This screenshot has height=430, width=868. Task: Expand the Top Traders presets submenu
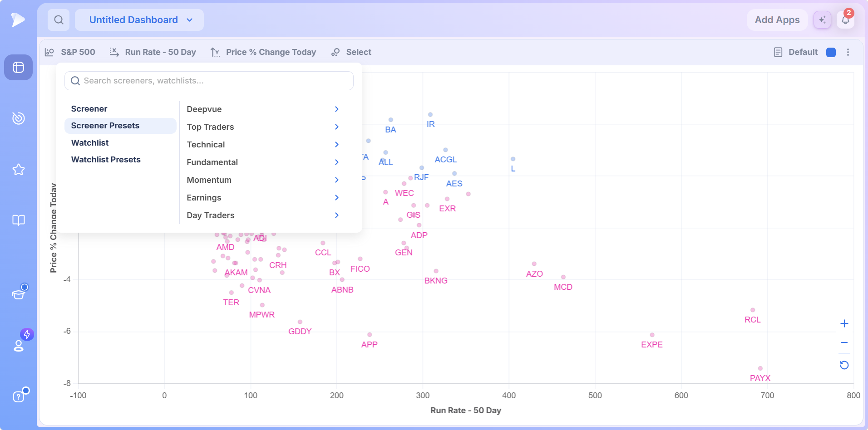263,127
